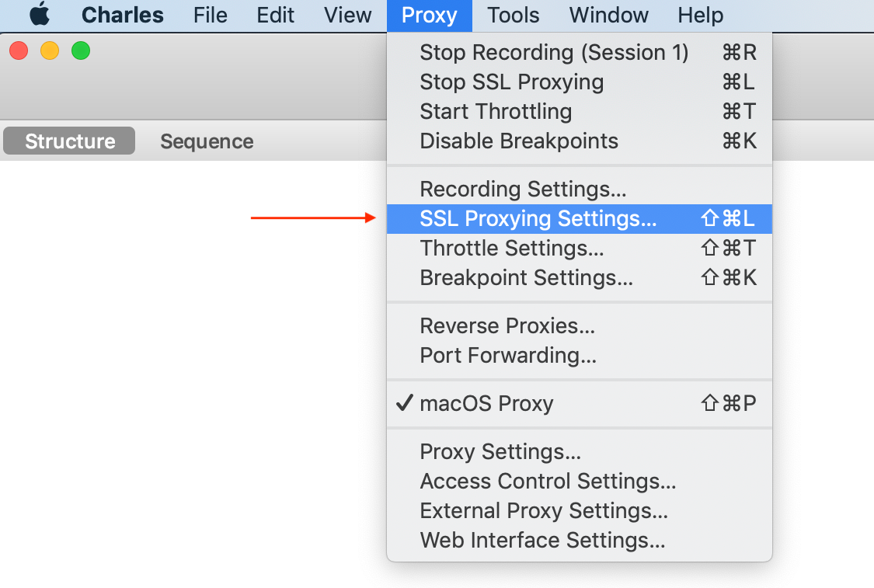Toggle the macOS Proxy checked item
Image resolution: width=874 pixels, height=588 pixels.
pos(486,404)
